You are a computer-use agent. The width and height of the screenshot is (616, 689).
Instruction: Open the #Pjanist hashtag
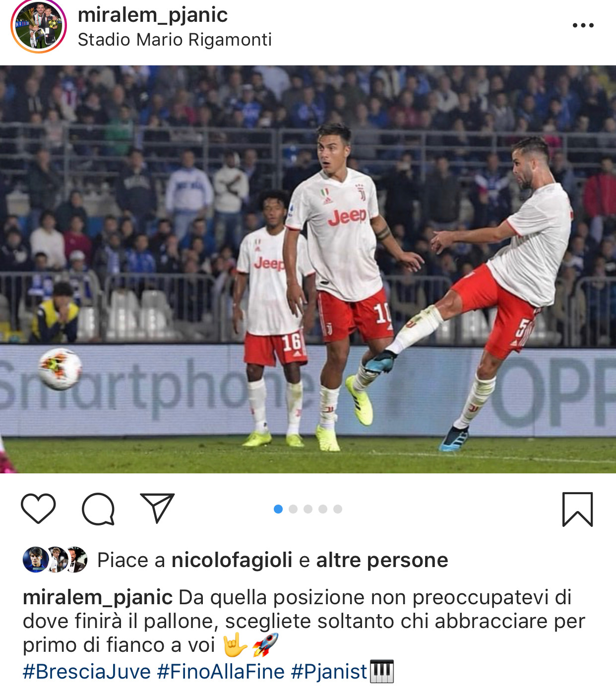(x=329, y=672)
